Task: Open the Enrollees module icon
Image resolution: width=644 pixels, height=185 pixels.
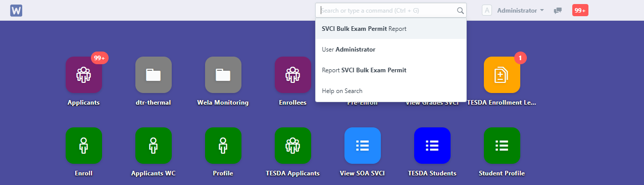Action: (293, 75)
